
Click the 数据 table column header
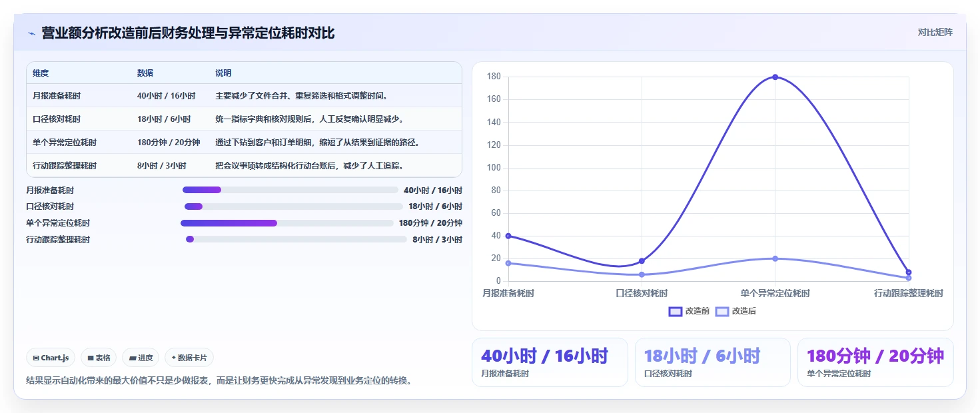coord(145,73)
